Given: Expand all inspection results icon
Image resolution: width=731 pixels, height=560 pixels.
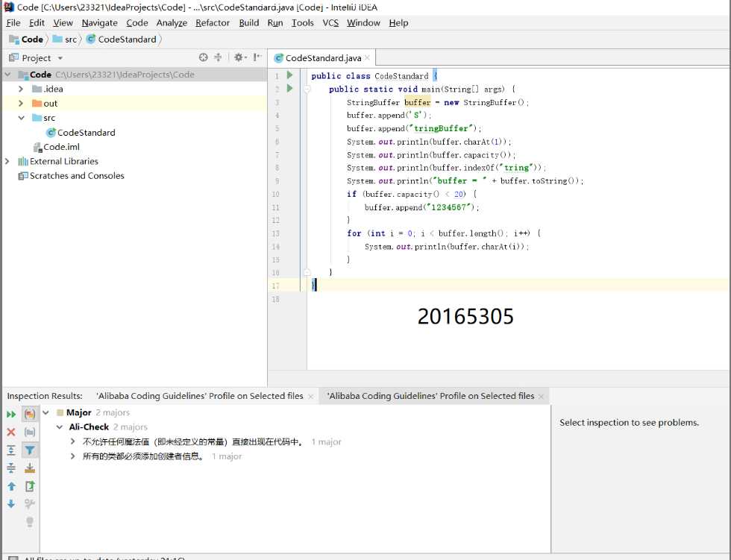Looking at the screenshot, I should (x=11, y=450).
